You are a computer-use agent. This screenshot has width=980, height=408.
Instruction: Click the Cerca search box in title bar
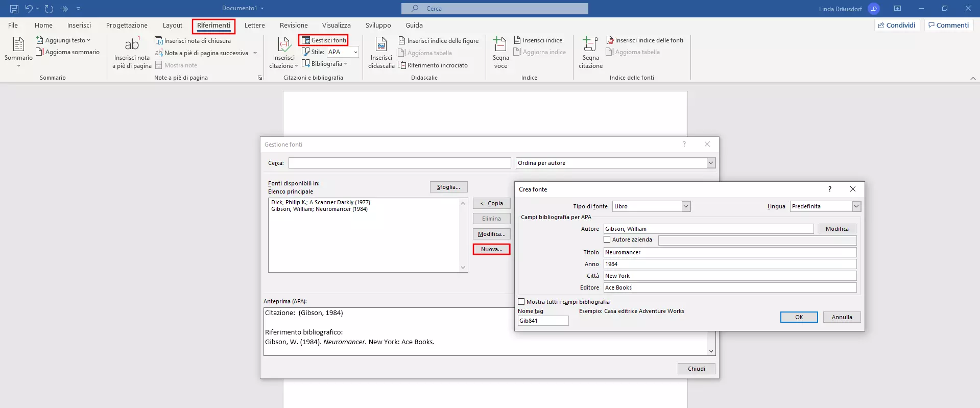tap(494, 9)
